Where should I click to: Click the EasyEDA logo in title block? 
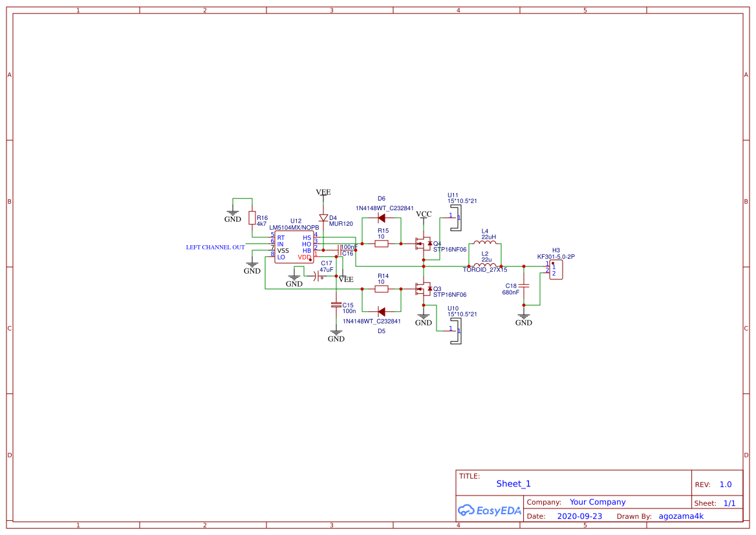(x=490, y=510)
